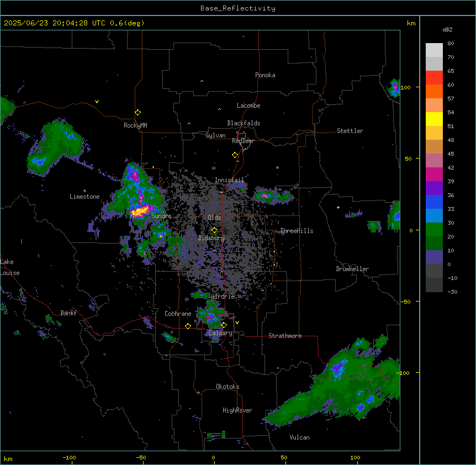This screenshot has width=476, height=465.
Task: Click the Calgary label
Action: pos(220,333)
